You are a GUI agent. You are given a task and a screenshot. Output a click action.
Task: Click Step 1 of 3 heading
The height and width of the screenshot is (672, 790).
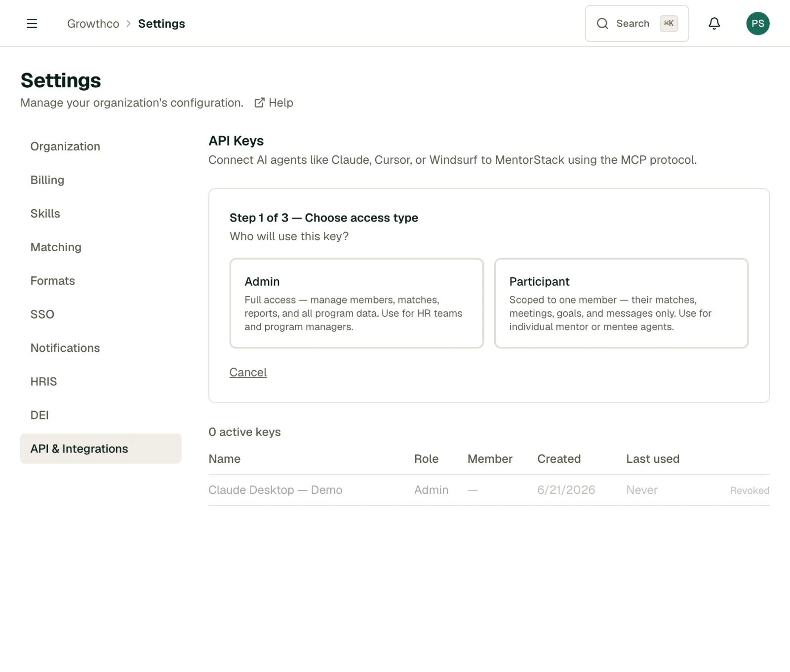tap(323, 218)
